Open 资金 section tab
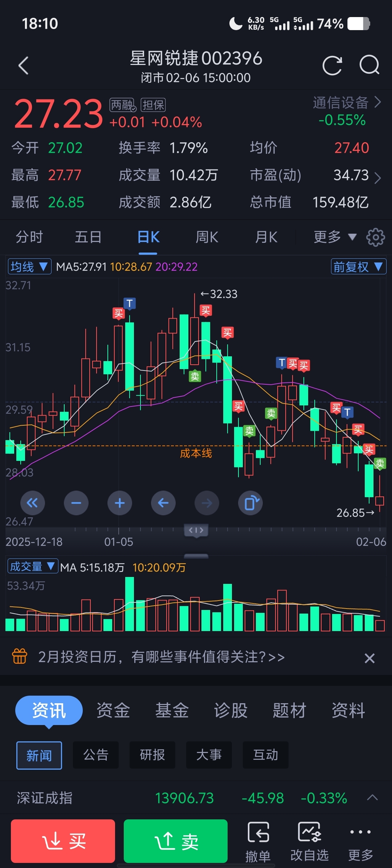392x868 pixels. click(113, 710)
